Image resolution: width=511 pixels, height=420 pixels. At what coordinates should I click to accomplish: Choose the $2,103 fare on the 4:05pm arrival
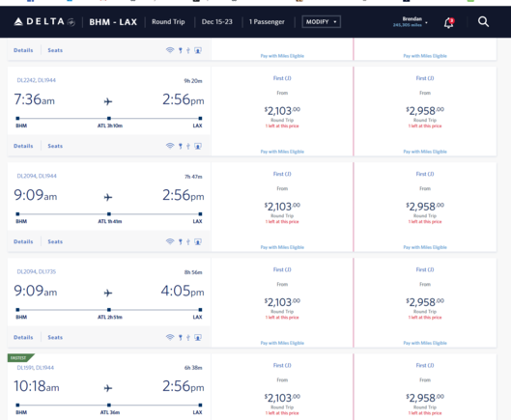coord(282,303)
